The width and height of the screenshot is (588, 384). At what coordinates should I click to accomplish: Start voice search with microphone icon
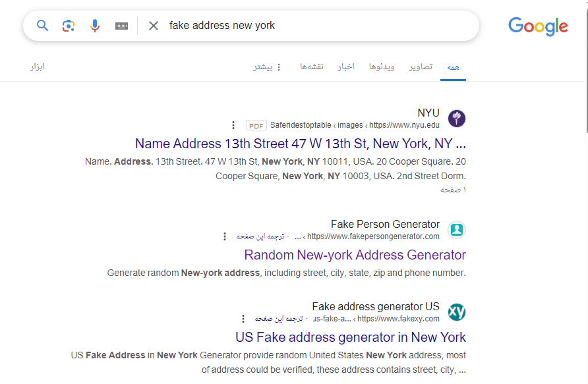pyautogui.click(x=95, y=26)
